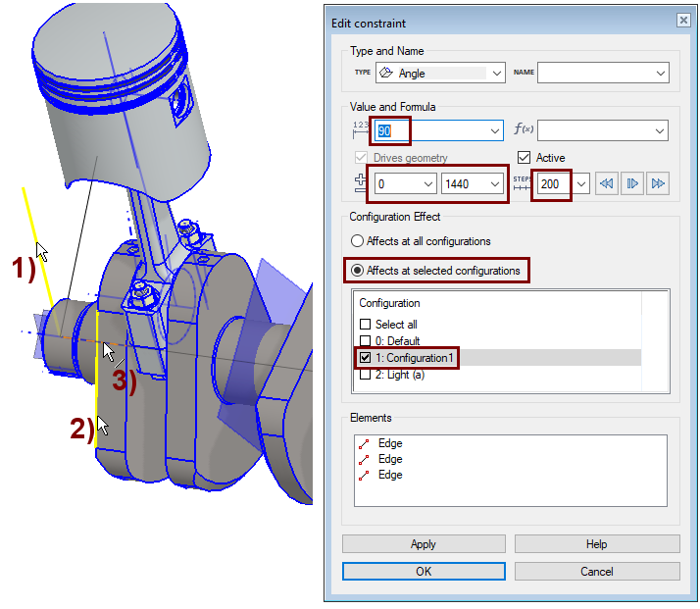
Task: Open the minimum value 0 dropdown
Action: 428,184
